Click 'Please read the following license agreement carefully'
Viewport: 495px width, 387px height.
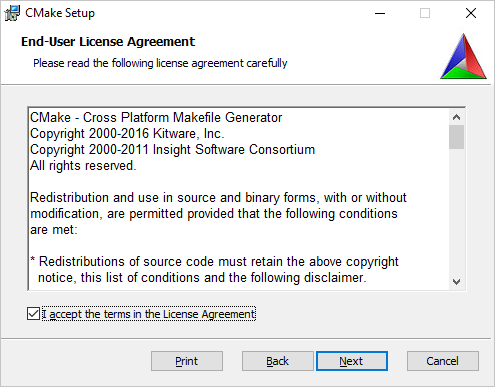(x=160, y=63)
